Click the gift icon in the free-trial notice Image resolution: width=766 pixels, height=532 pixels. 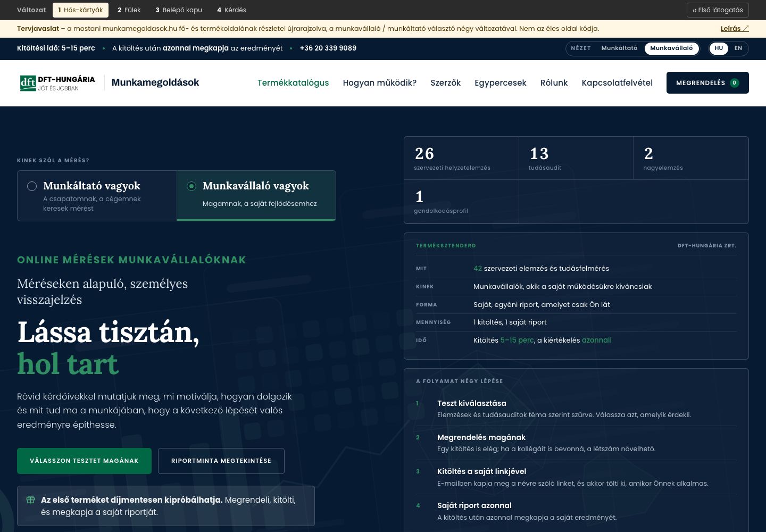point(31,500)
